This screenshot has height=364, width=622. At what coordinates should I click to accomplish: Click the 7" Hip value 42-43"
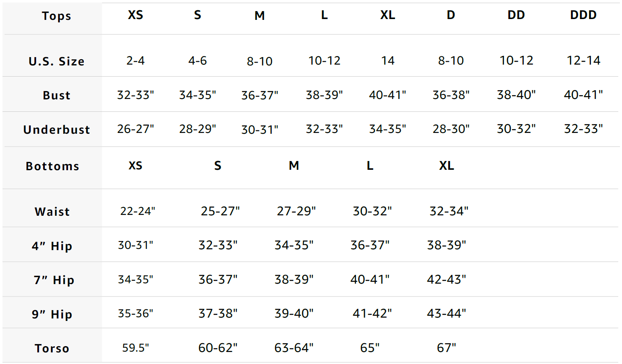click(x=446, y=280)
